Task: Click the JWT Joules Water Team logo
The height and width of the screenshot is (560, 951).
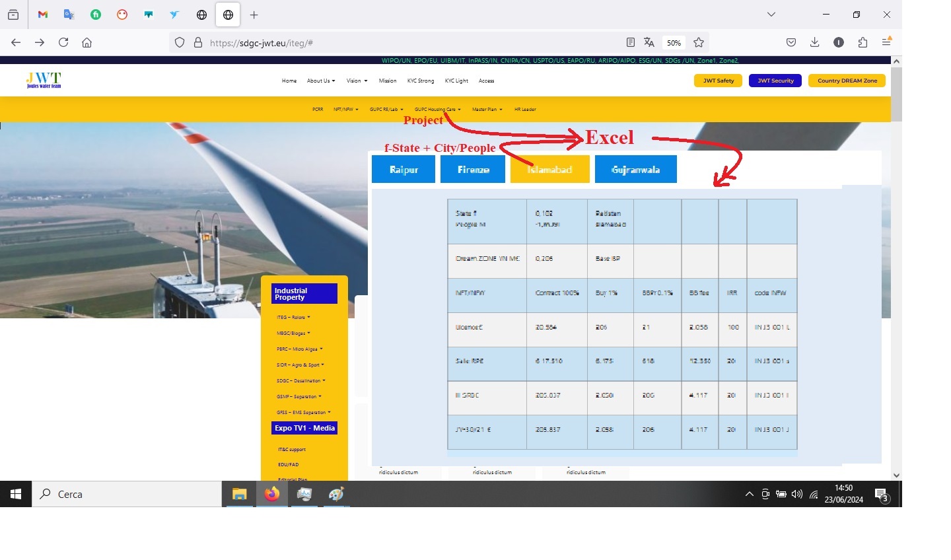Action: pos(44,80)
